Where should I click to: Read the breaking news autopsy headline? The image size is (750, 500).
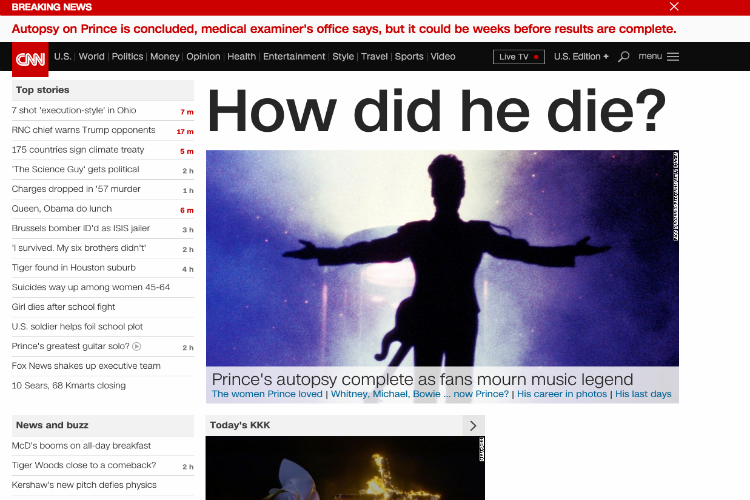344,29
